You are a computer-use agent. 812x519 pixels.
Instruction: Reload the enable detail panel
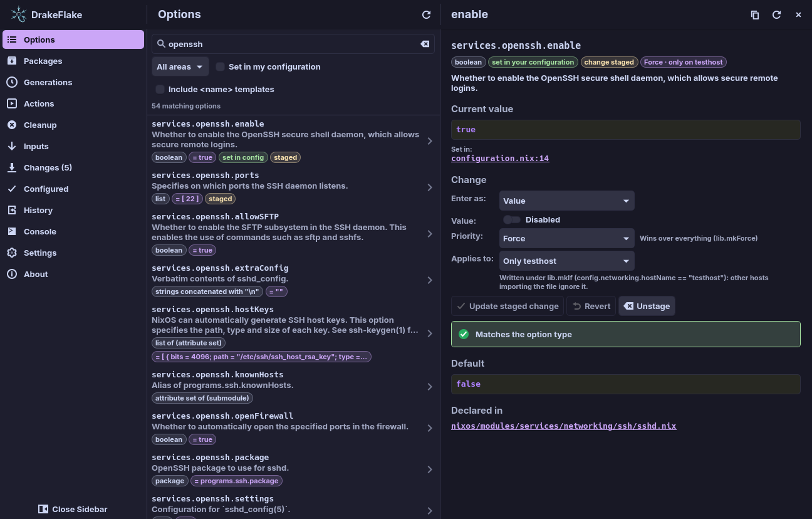tap(776, 14)
